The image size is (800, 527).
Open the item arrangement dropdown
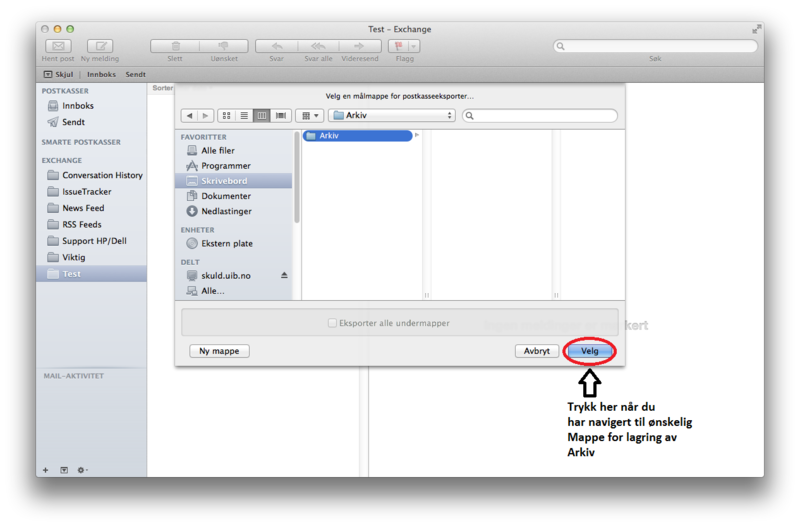coord(309,116)
